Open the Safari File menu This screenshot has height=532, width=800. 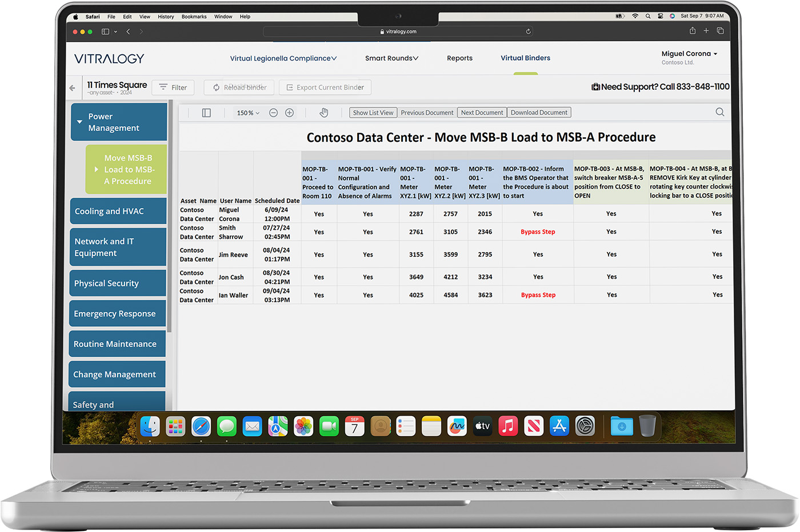[111, 17]
